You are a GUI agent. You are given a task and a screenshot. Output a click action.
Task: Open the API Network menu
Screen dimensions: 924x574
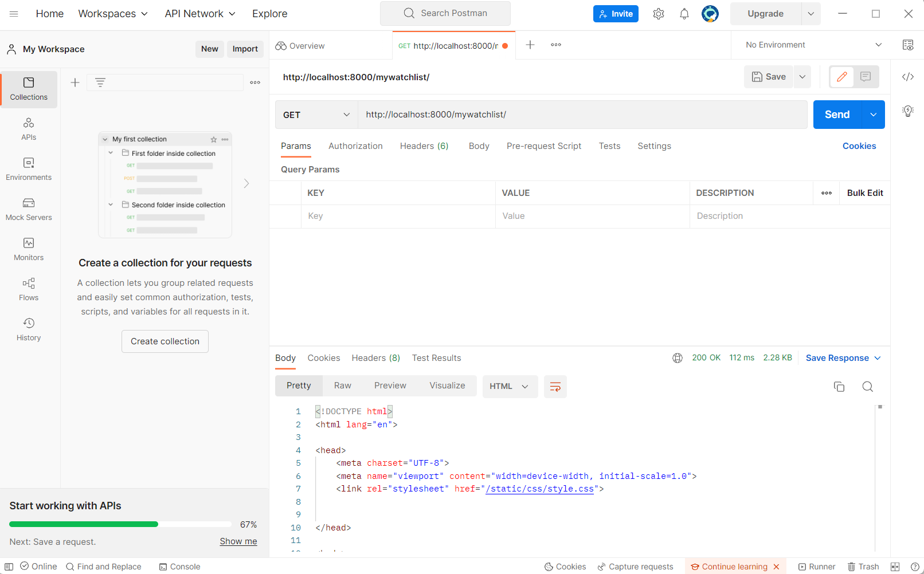(199, 13)
